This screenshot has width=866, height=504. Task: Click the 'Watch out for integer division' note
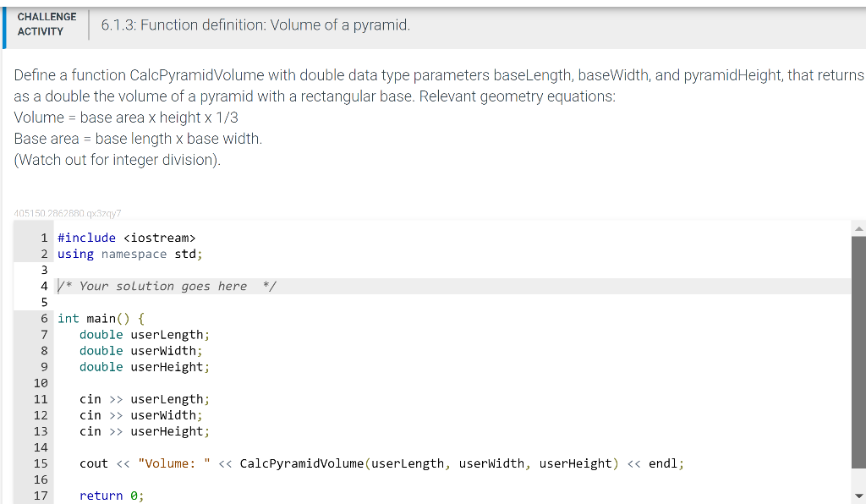(118, 159)
